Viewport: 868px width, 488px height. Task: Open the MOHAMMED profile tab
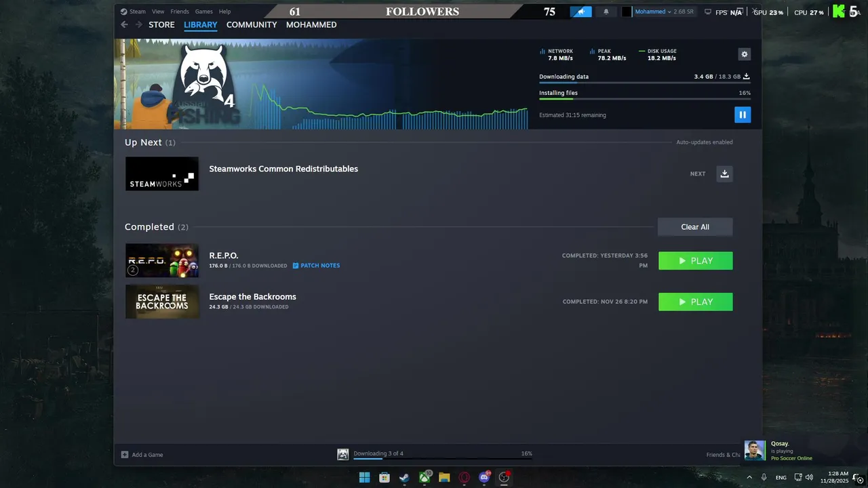pyautogui.click(x=311, y=24)
